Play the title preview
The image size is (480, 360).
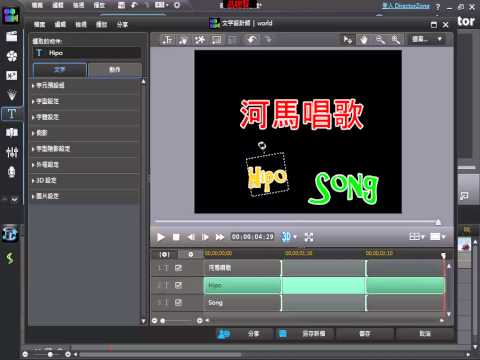161,237
